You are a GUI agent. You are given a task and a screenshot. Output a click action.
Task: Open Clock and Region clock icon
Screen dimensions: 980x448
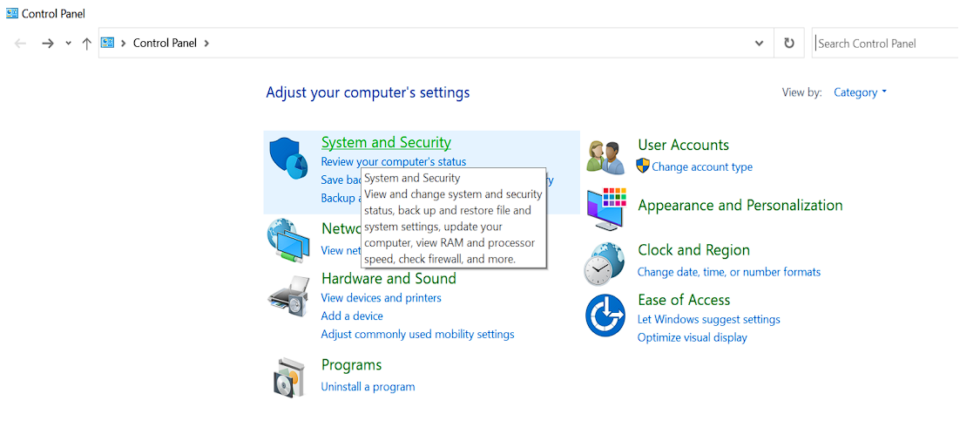pyautogui.click(x=605, y=264)
